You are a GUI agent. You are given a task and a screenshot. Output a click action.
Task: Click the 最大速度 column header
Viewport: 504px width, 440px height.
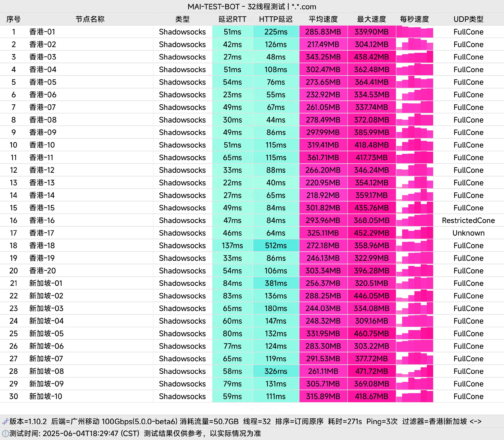[x=372, y=19]
